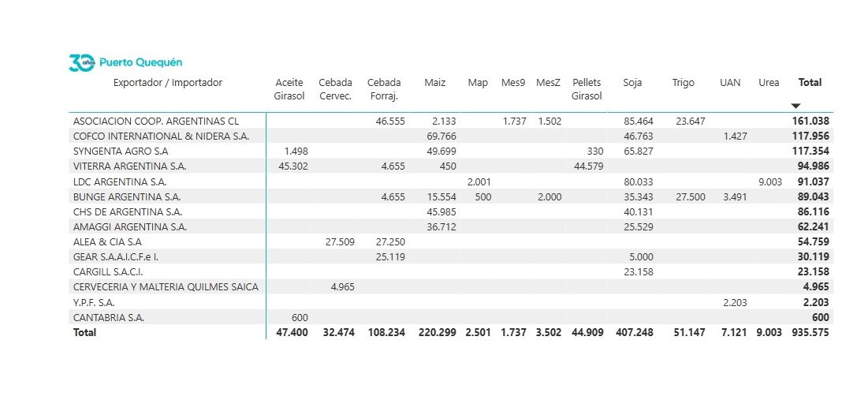
Task: Click the Soja value 85.464
Action: [639, 121]
